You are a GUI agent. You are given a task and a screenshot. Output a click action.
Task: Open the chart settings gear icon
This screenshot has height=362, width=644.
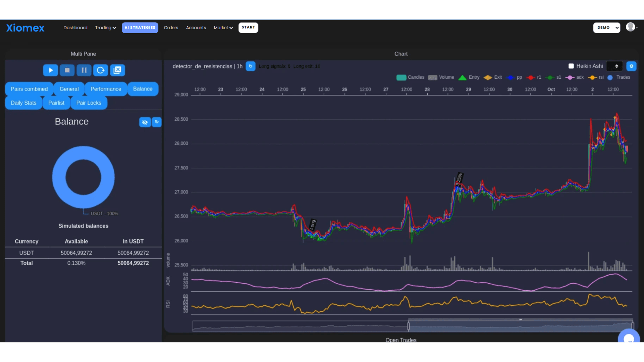[x=631, y=66]
